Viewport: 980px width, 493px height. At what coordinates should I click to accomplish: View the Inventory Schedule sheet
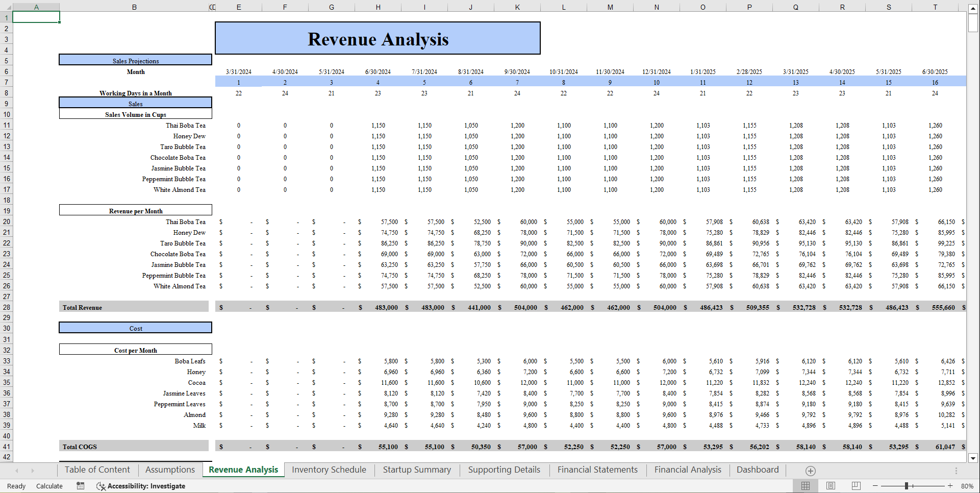(329, 470)
